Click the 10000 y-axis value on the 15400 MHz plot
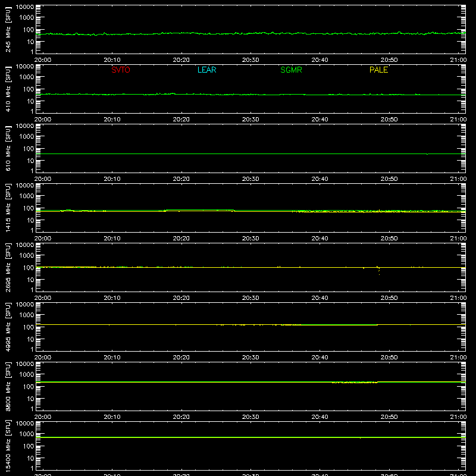This screenshot has width=476, height=476. 25,424
